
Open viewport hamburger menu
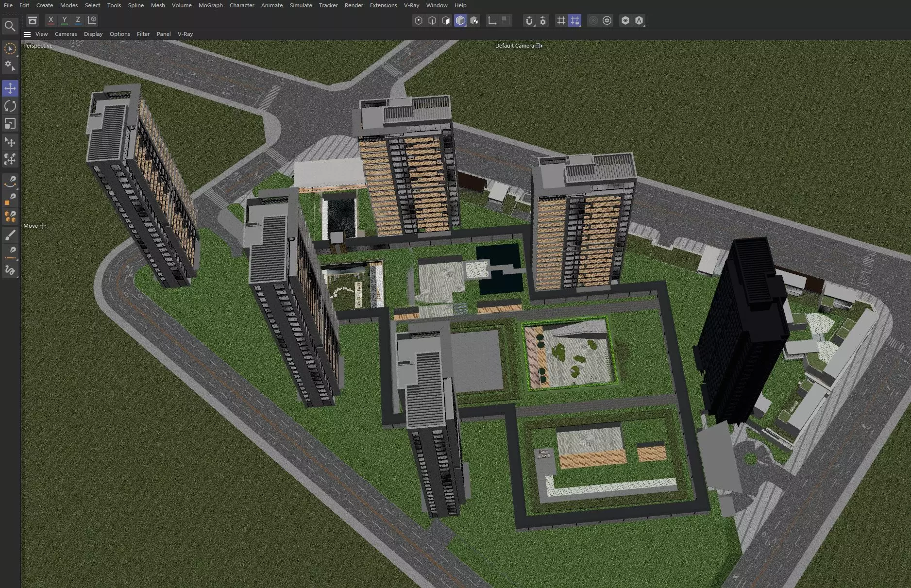click(27, 34)
